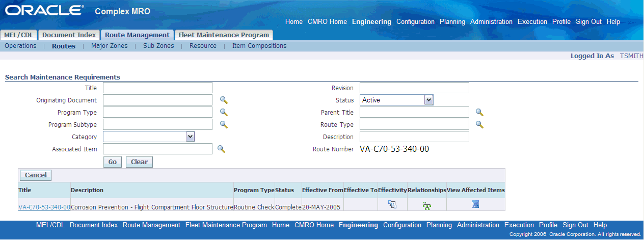Open footer MEL/CDL link

(x=50, y=225)
